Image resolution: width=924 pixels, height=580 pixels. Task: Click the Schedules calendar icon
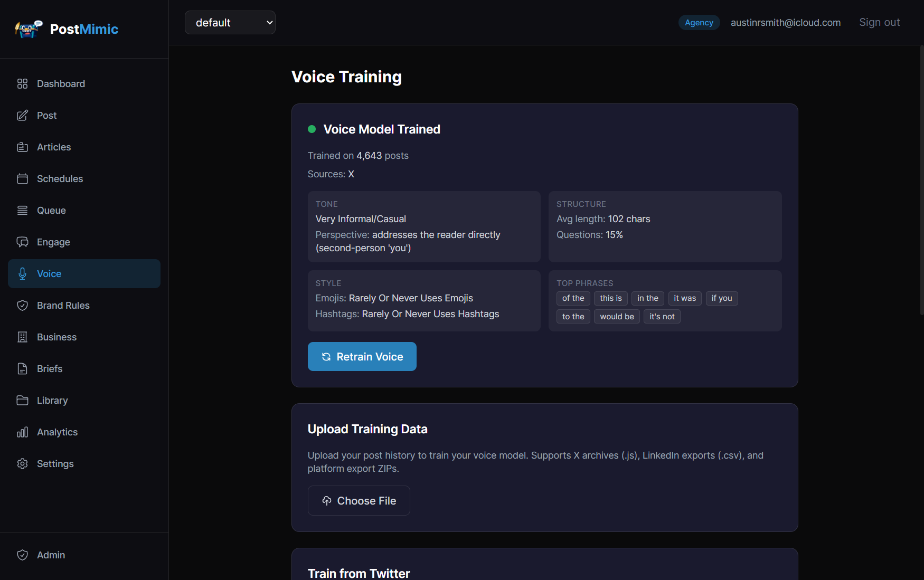pos(22,179)
